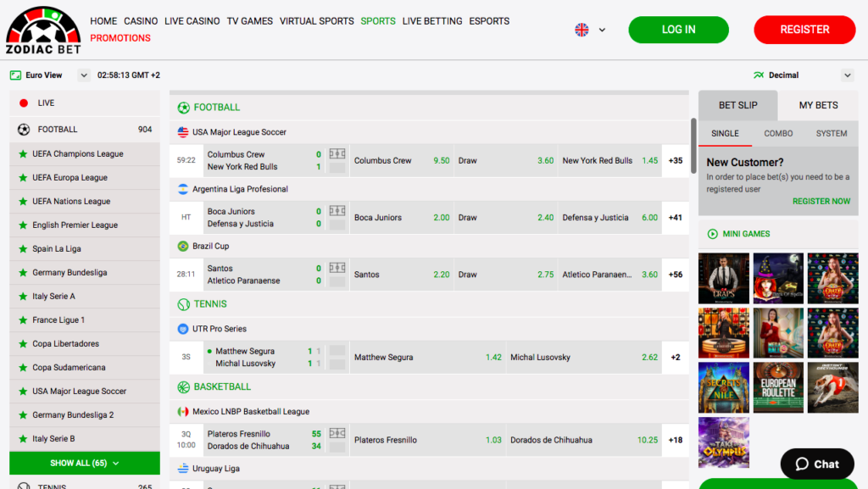868x489 pixels.
Task: Open the Italy Serie A league
Action: [85, 297]
